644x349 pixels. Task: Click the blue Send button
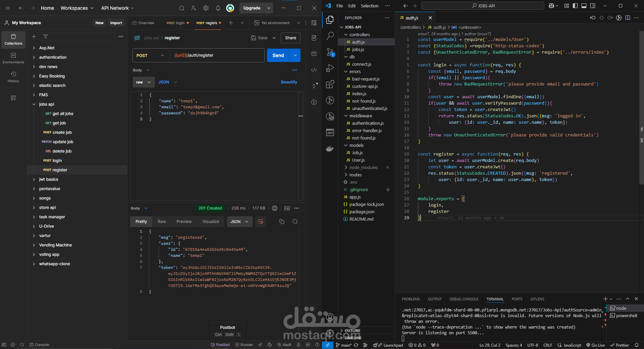click(278, 55)
